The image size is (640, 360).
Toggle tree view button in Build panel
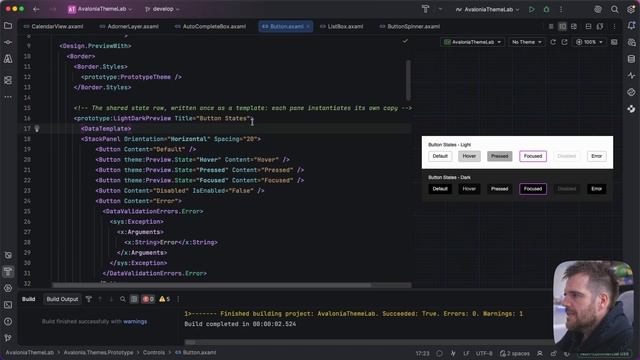(x=134, y=299)
